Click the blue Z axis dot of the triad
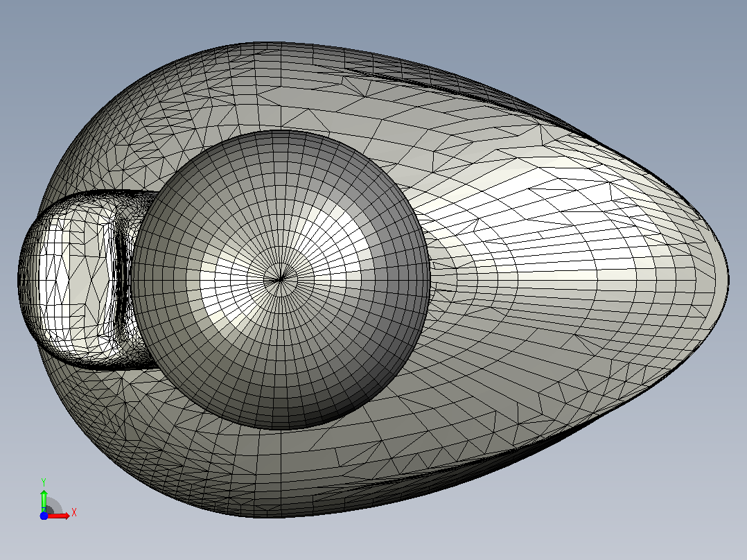Image resolution: width=747 pixels, height=560 pixels. pyautogui.click(x=44, y=516)
